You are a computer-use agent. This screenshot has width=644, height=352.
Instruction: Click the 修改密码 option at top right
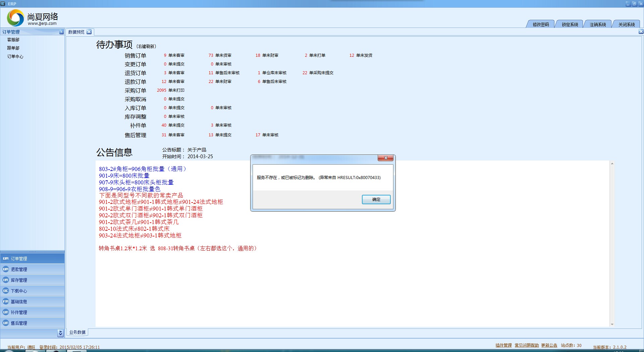(541, 24)
